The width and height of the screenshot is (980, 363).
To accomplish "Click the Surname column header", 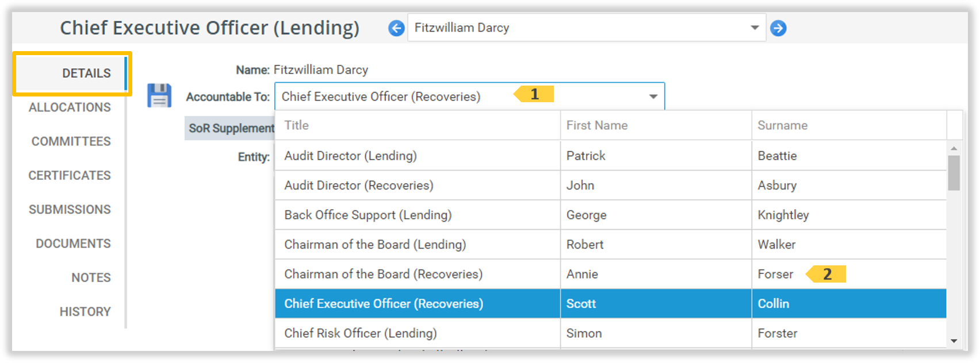I will pos(782,125).
